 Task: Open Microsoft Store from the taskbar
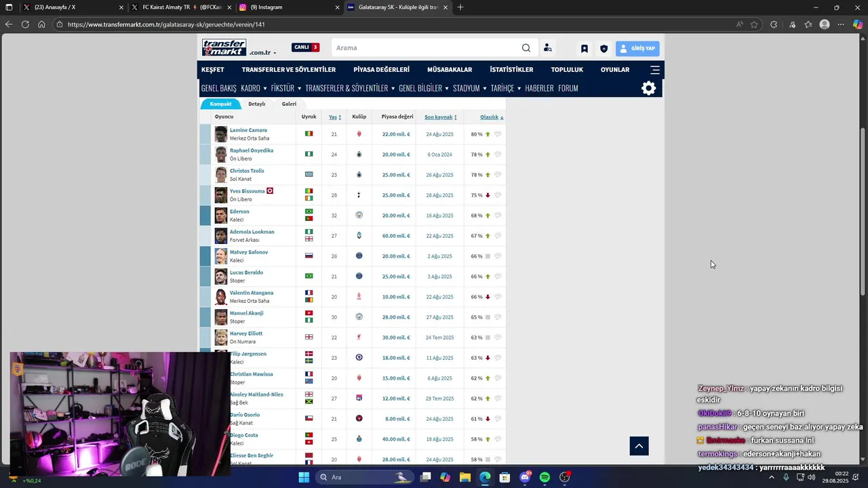[505, 477]
